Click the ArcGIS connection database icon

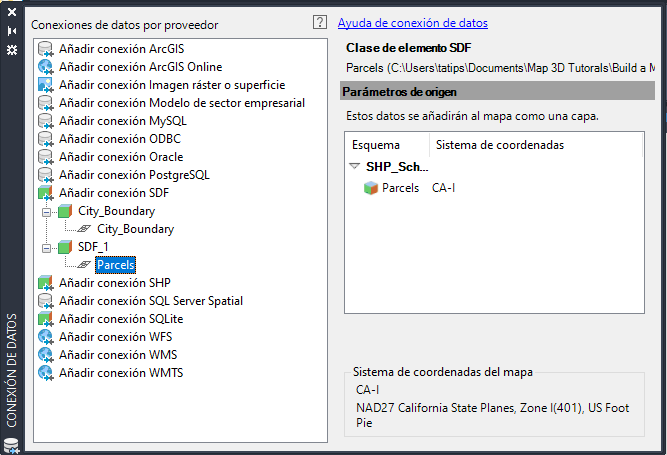click(x=45, y=49)
